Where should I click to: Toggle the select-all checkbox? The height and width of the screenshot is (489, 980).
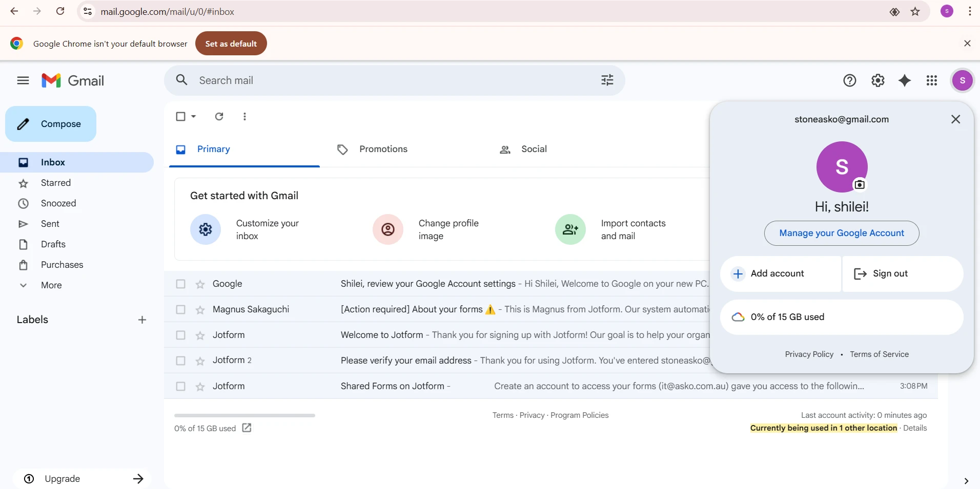point(180,116)
